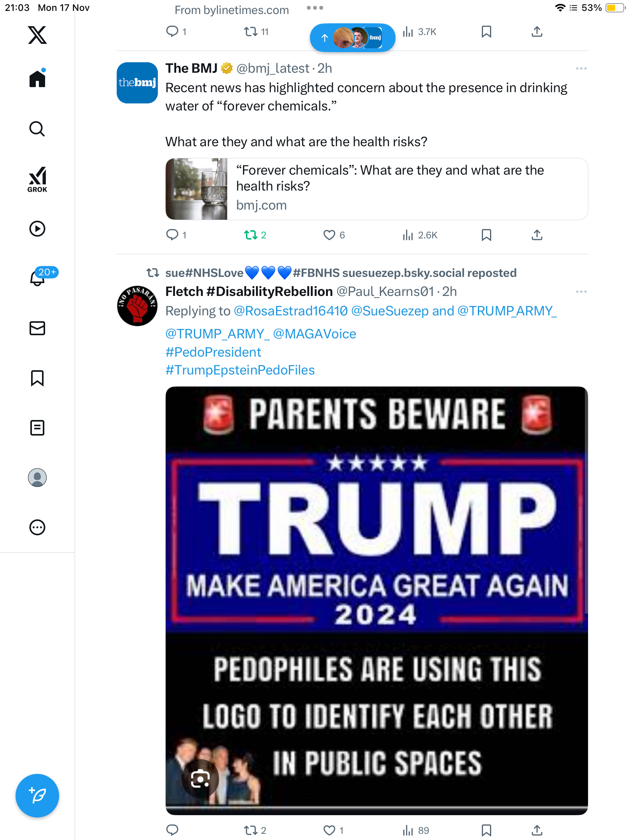Open the video tab play icon
Viewport: 630px width, 840px height.
click(37, 229)
